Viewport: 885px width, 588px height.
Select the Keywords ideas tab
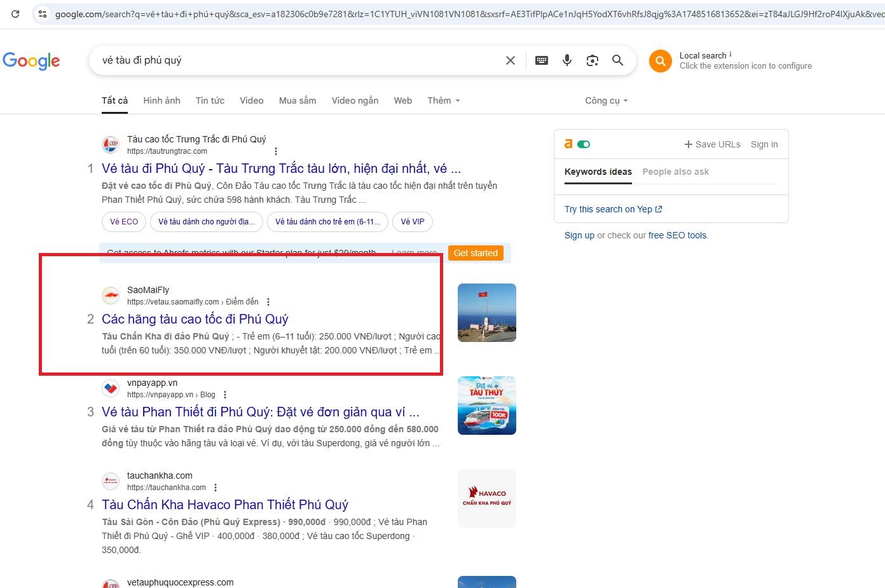[x=598, y=172]
